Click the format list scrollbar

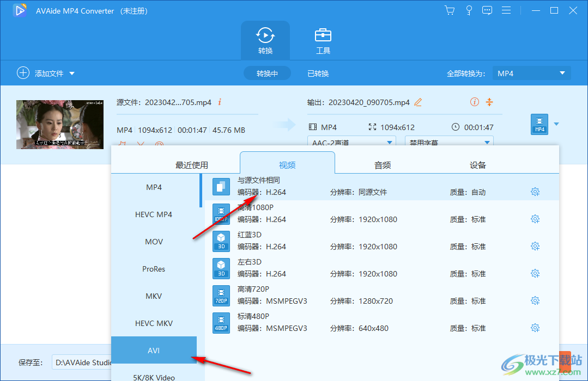pos(201,190)
